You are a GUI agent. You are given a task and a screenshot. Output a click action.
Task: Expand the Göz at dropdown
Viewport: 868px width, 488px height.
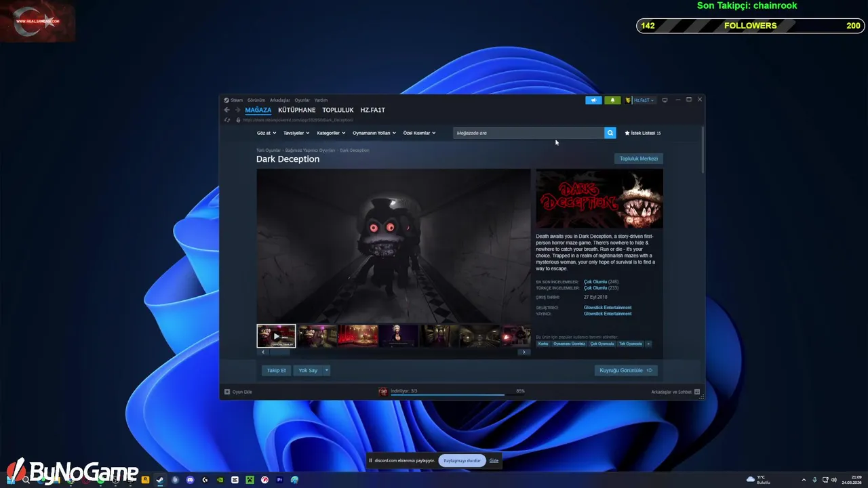[x=267, y=133]
